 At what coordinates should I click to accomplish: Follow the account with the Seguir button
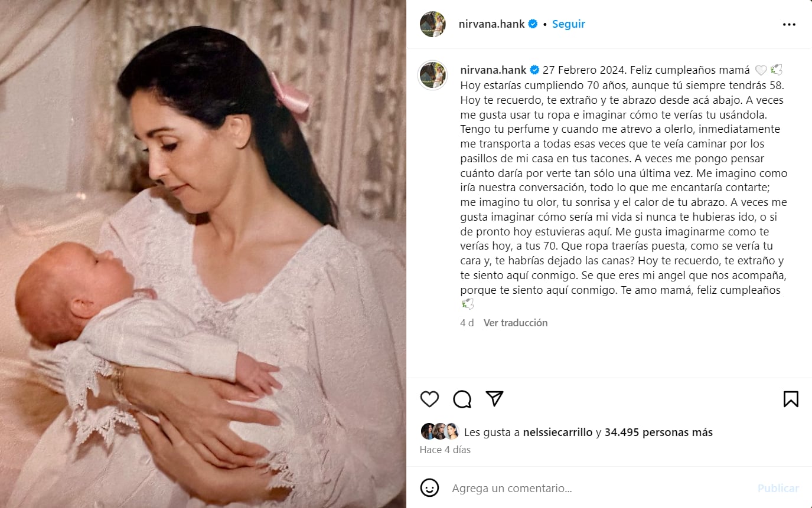pos(569,24)
